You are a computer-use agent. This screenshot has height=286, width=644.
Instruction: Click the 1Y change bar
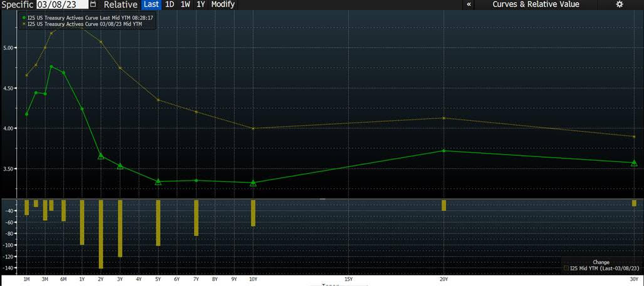click(81, 222)
